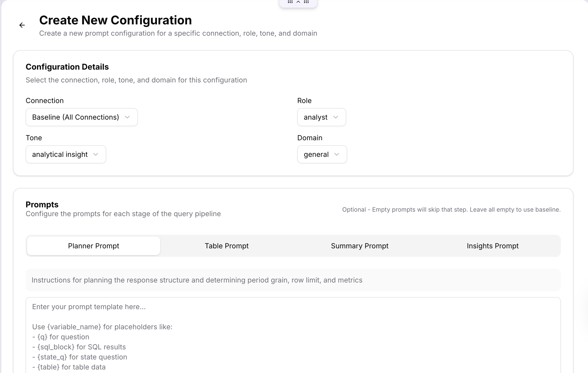Click the Create New Configuration heading
588x373 pixels.
pyautogui.click(x=115, y=20)
